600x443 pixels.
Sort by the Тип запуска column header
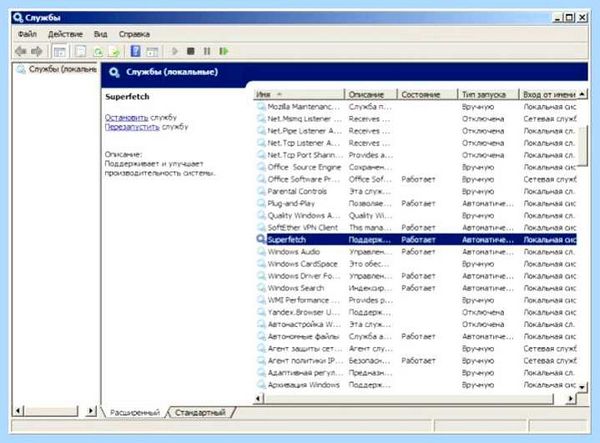(488, 94)
